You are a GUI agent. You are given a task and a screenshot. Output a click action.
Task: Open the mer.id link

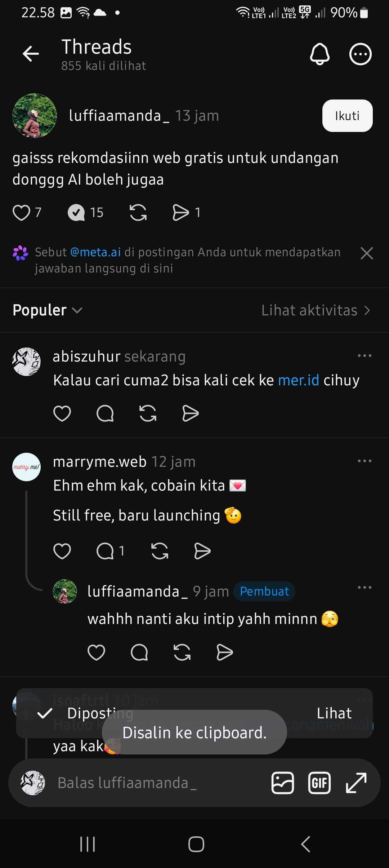point(299,380)
